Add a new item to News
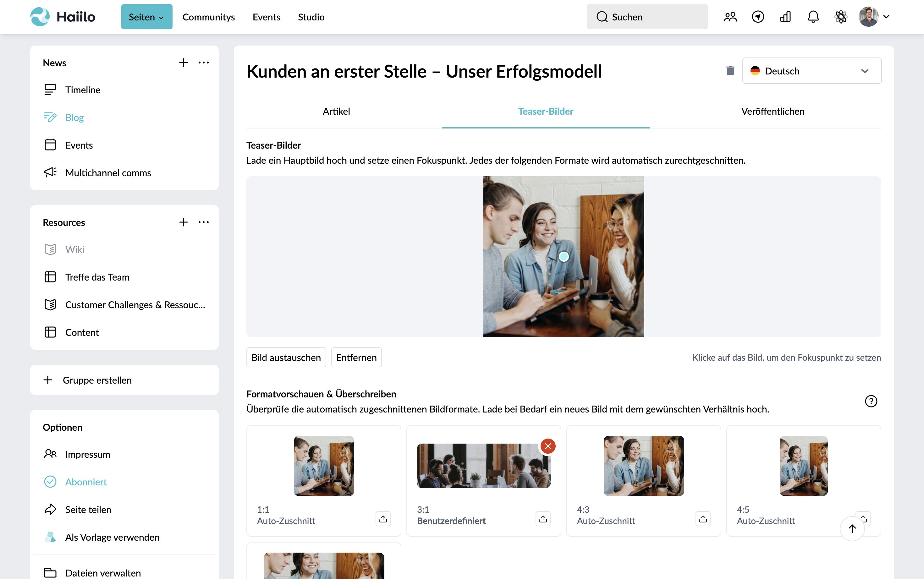 184,63
